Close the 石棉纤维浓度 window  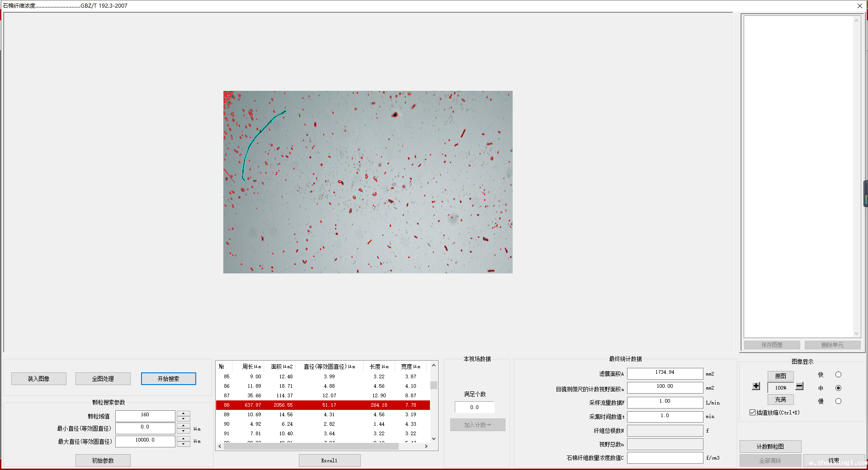(x=859, y=6)
